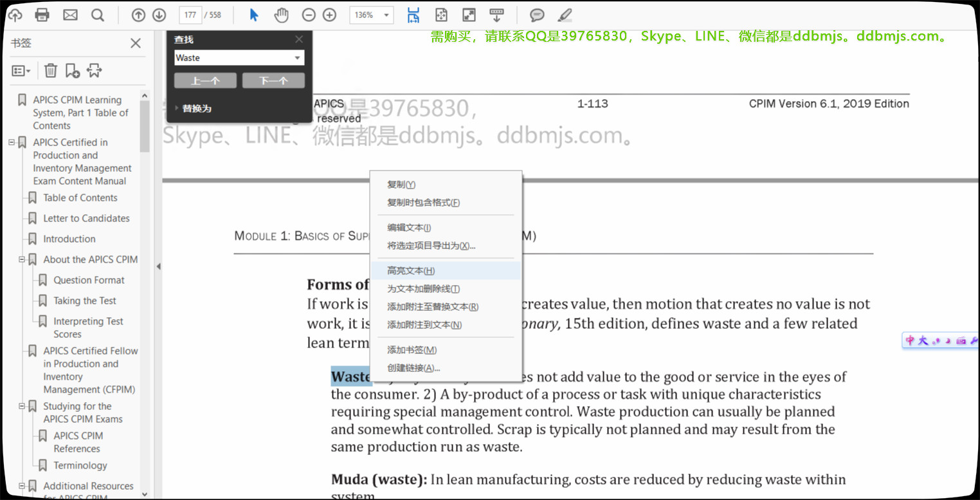Open the Table of Contents bookmark
This screenshot has height=500, width=980.
click(x=80, y=198)
